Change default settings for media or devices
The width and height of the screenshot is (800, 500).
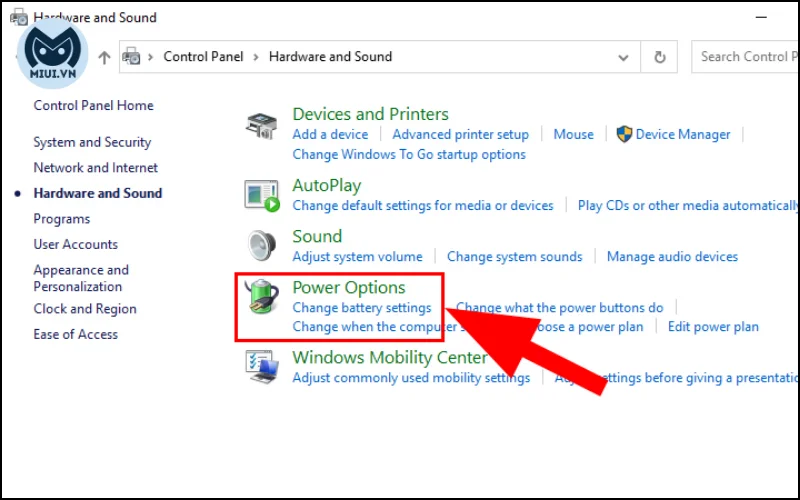[422, 205]
